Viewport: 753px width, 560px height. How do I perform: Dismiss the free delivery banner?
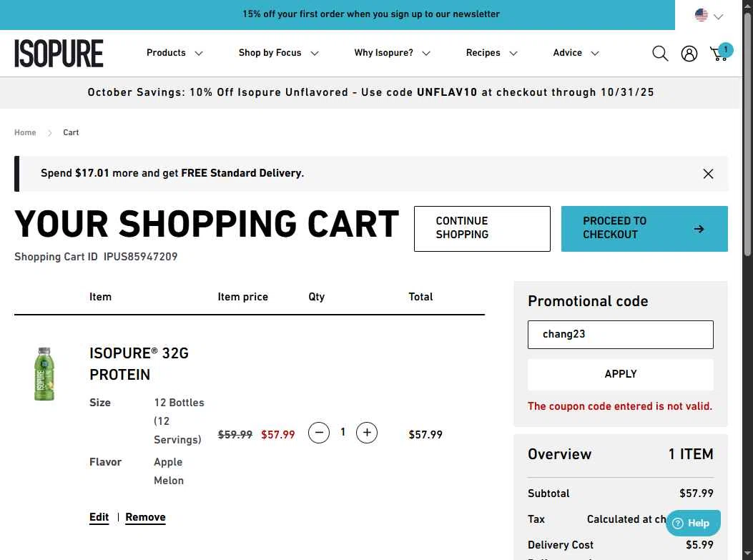click(x=708, y=174)
